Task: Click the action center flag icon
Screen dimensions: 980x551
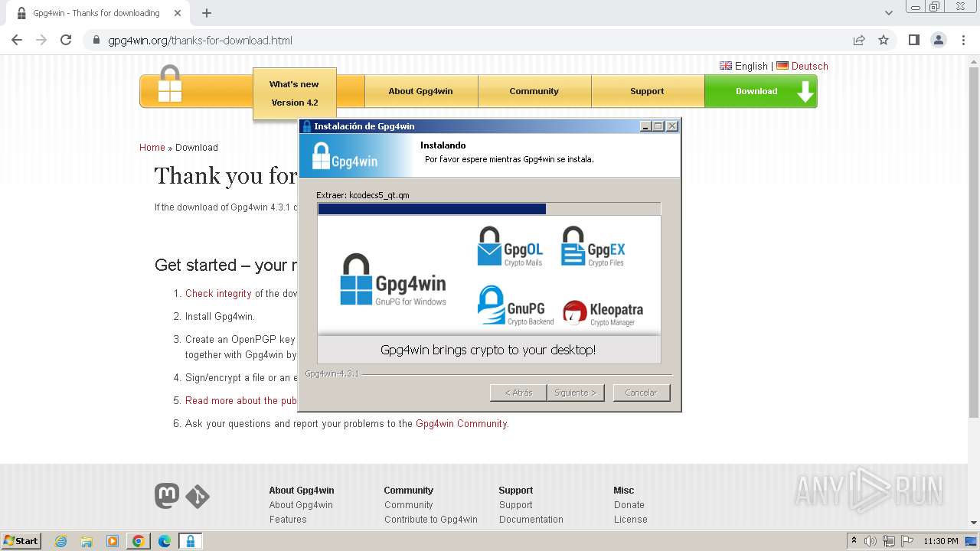Action: tap(907, 541)
